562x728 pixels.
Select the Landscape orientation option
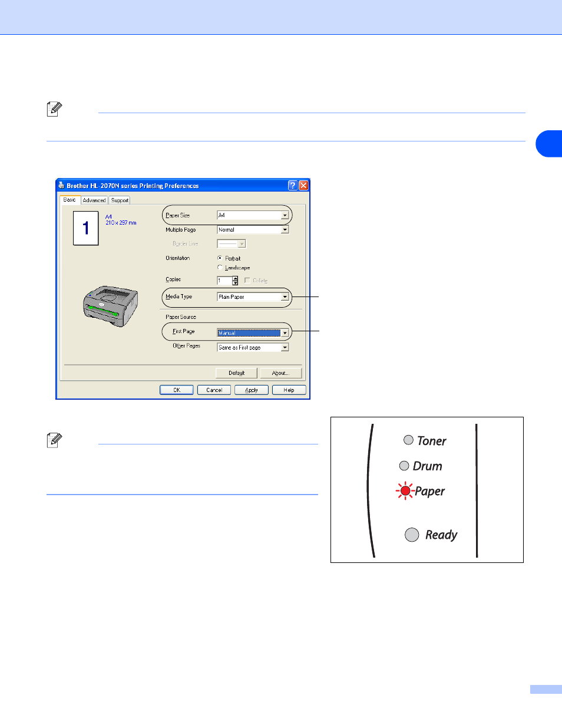(x=220, y=268)
